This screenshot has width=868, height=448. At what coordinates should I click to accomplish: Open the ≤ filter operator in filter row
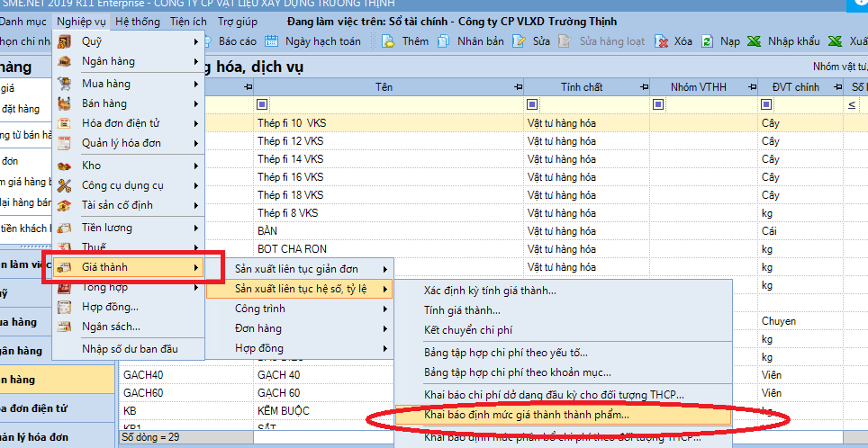852,105
